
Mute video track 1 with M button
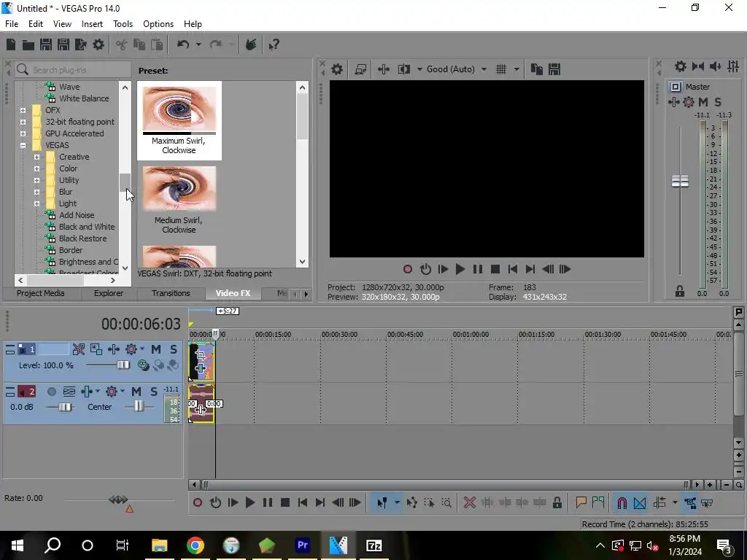[x=156, y=349]
